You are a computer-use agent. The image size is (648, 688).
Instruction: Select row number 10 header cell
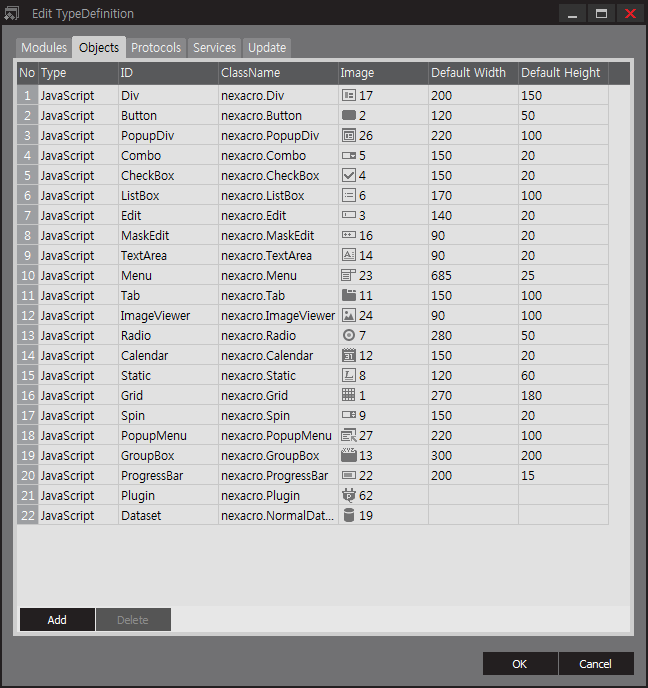(28, 275)
